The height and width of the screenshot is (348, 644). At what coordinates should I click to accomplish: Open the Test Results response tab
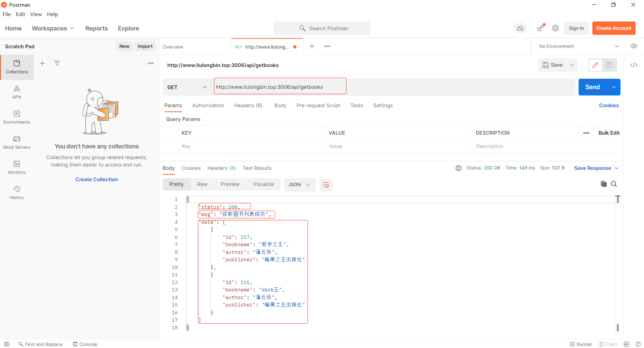tap(257, 168)
